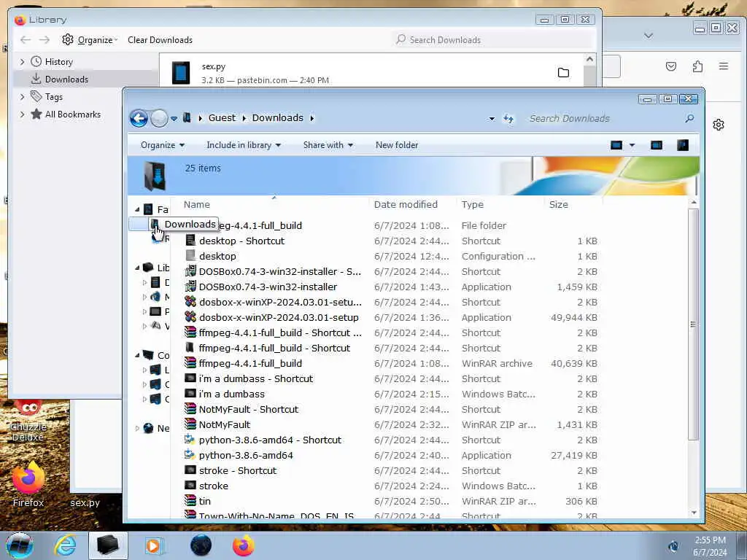Focus the Explorer Search Downloads box
The height and width of the screenshot is (560, 747).
point(605,119)
